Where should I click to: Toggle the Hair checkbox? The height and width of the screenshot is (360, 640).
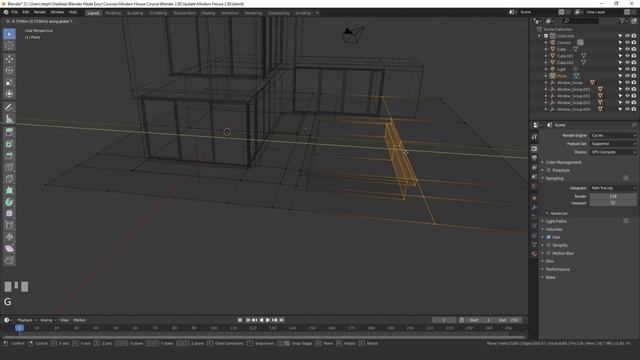[x=549, y=237]
